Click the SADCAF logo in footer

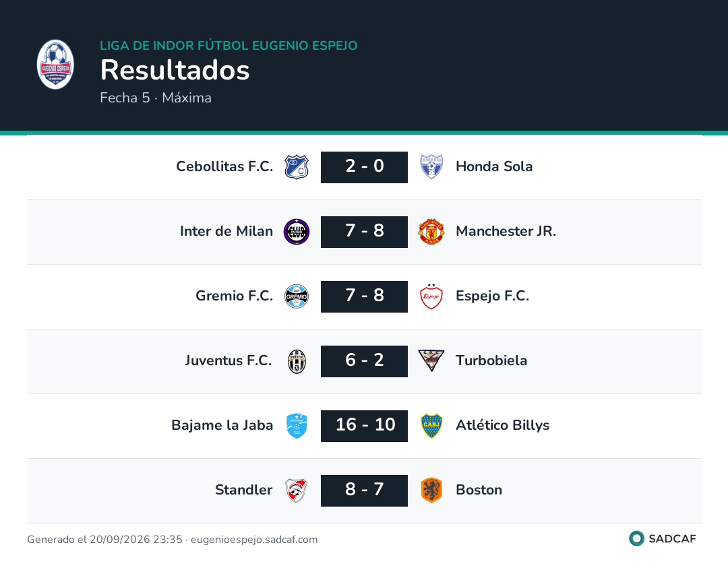coord(663,539)
